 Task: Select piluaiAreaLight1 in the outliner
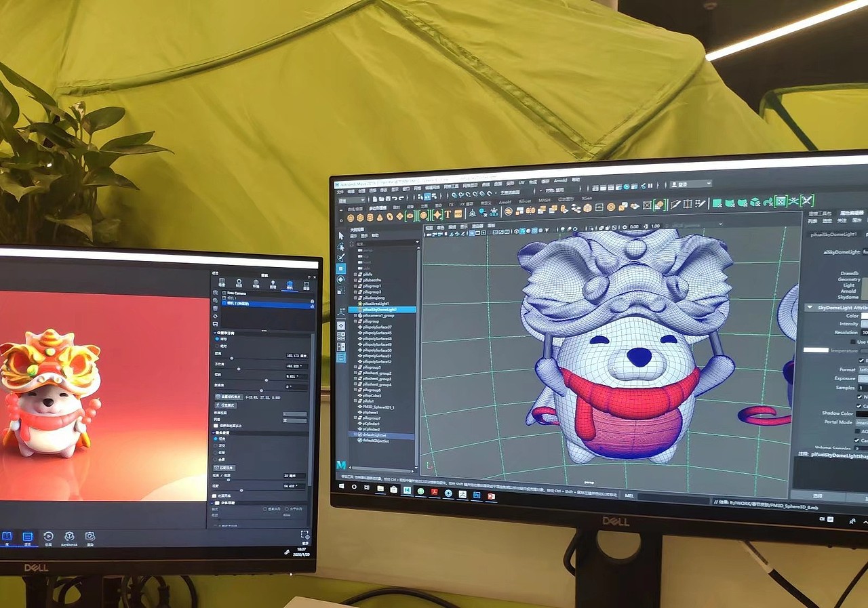click(376, 303)
